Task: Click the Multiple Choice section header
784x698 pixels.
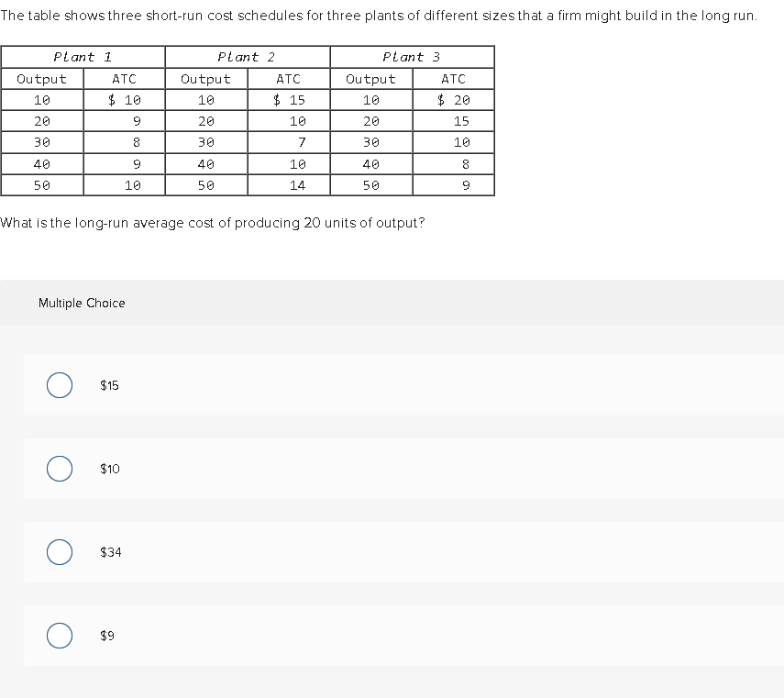Action: click(80, 303)
